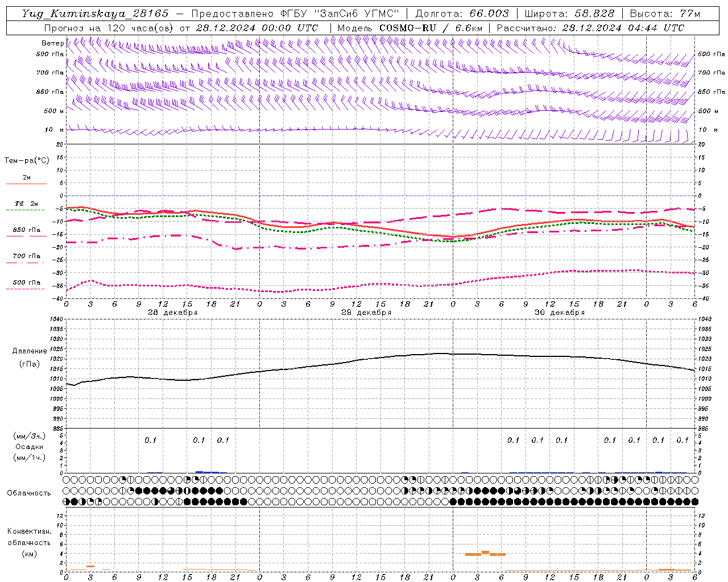Select the provider text ФГБУ "ЗапСиб УГМС"

(x=340, y=14)
